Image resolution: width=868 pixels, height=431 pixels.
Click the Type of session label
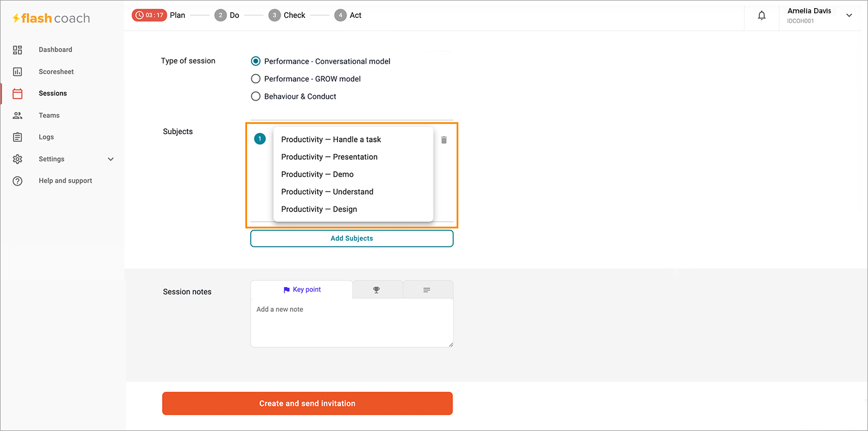188,61
